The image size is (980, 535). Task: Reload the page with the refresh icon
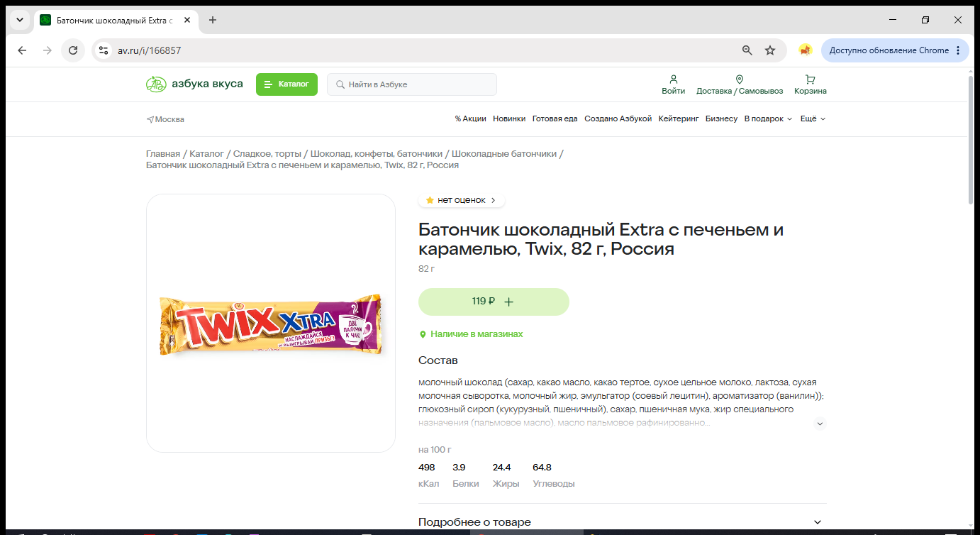[72, 50]
